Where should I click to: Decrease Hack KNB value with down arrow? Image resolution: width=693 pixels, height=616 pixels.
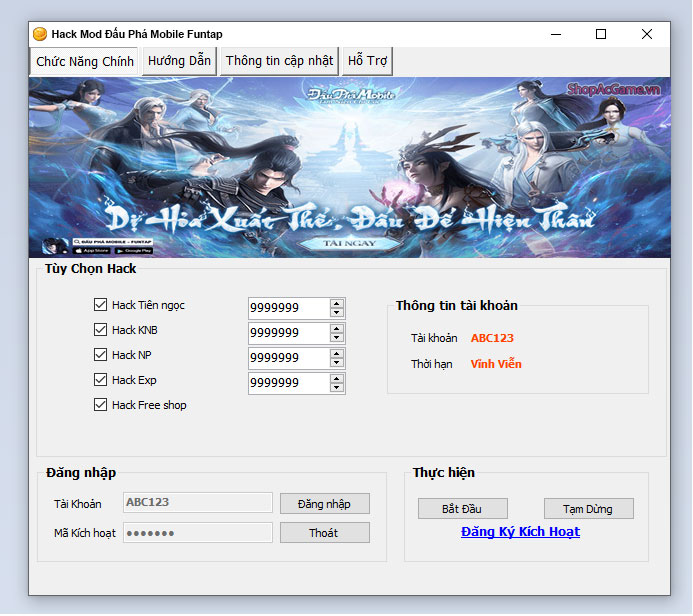click(337, 338)
